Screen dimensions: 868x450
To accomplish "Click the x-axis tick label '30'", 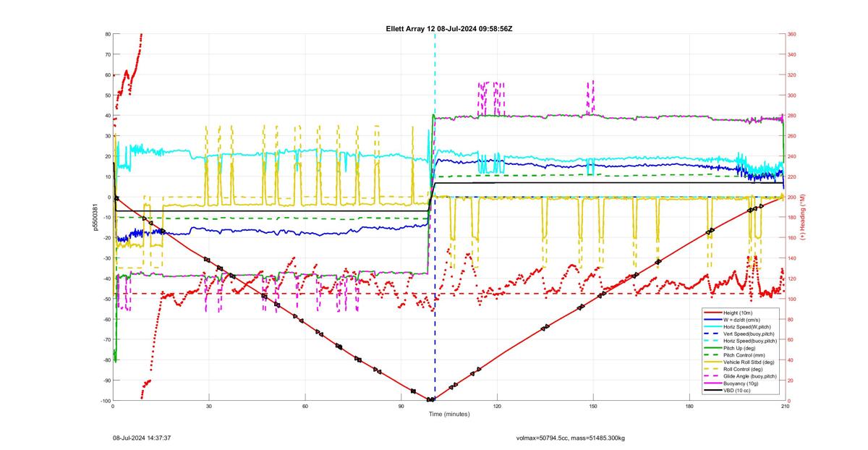I will [209, 407].
